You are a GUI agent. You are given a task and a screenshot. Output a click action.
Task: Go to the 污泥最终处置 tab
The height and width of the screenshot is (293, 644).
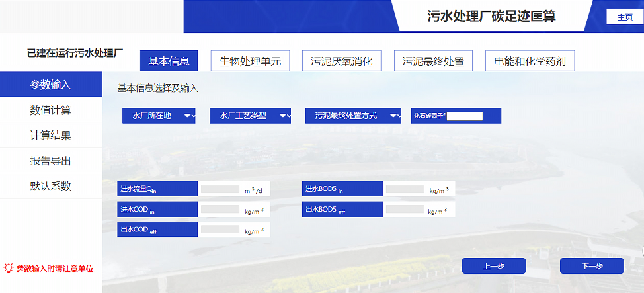point(433,62)
